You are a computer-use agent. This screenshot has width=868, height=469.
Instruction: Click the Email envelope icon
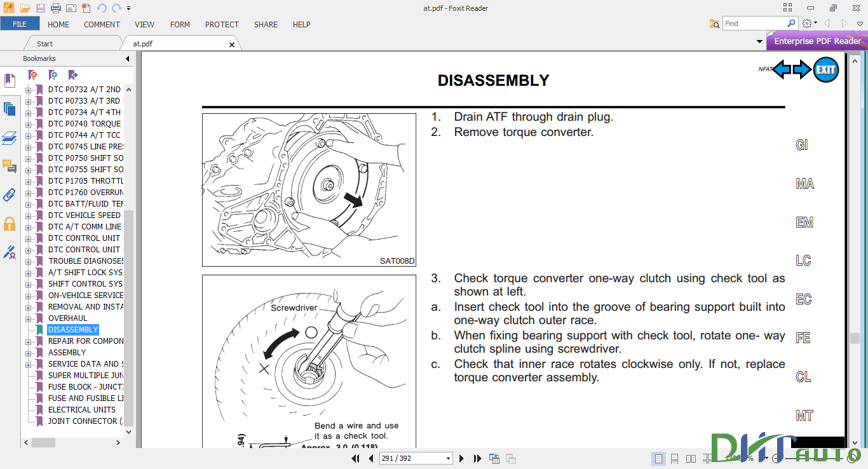click(x=71, y=8)
